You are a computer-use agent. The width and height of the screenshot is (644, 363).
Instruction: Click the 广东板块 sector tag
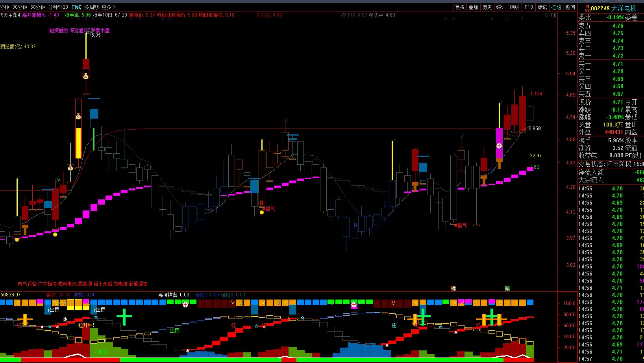[47, 284]
